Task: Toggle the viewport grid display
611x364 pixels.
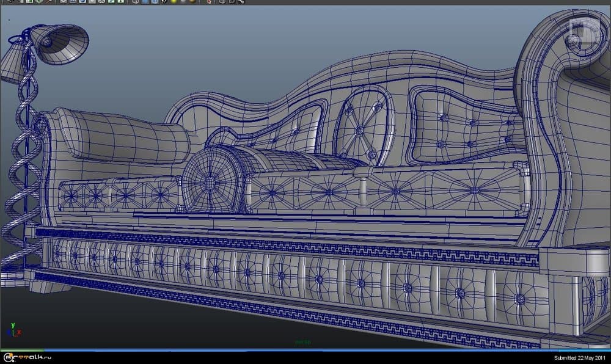Action: point(64,2)
